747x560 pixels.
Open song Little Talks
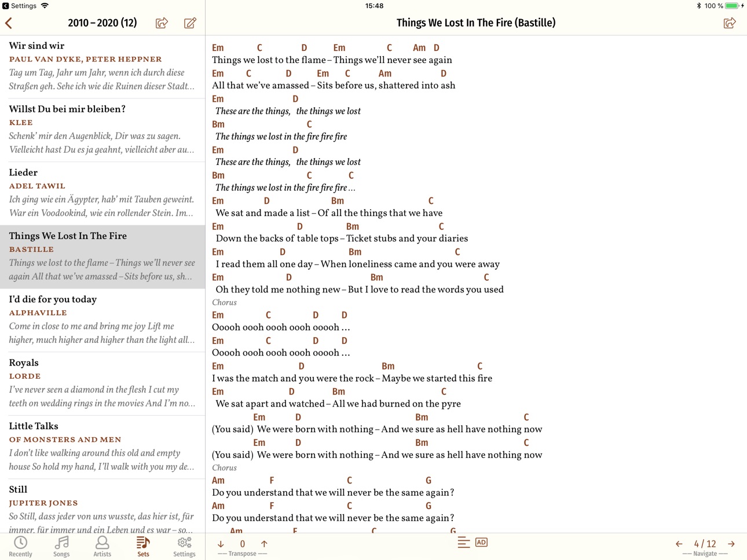(x=102, y=446)
